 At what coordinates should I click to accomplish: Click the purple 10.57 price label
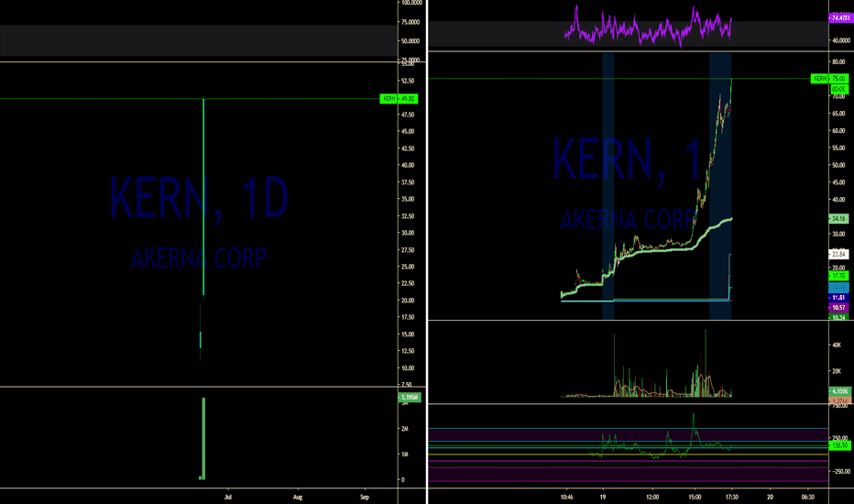[x=838, y=307]
